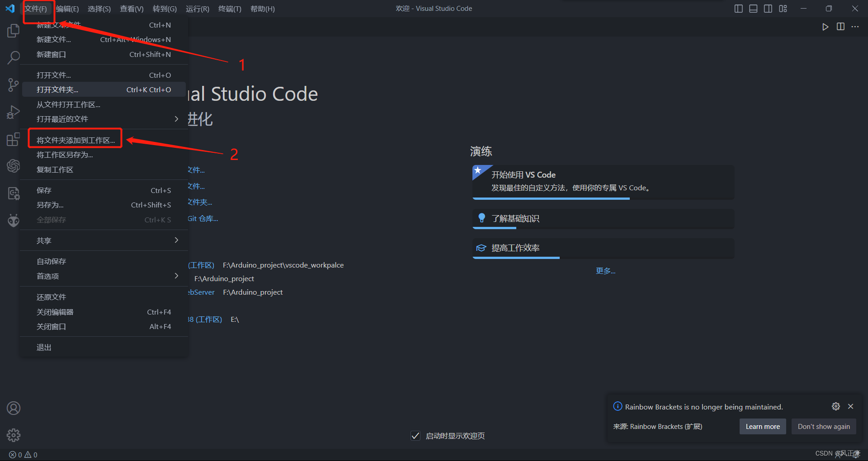The height and width of the screenshot is (461, 868).
Task: Open the Run and Debug view
Action: [x=14, y=112]
